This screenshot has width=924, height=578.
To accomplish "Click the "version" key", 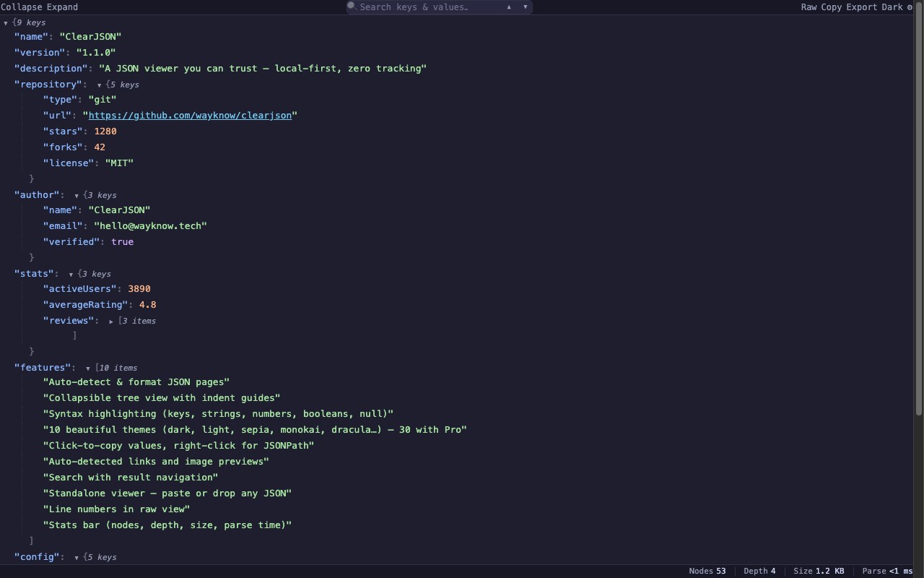I will click(40, 53).
